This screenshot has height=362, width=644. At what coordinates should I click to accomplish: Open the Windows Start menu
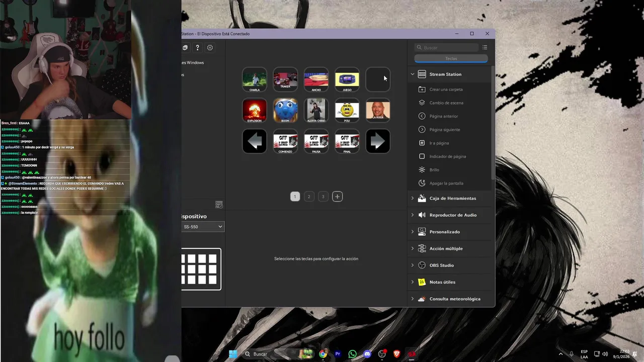coord(233,354)
